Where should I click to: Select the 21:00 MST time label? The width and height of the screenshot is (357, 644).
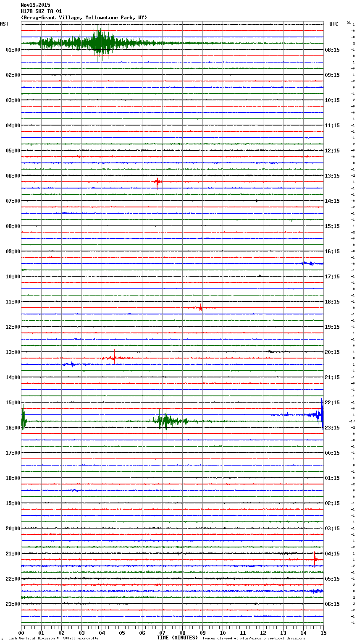[13, 554]
